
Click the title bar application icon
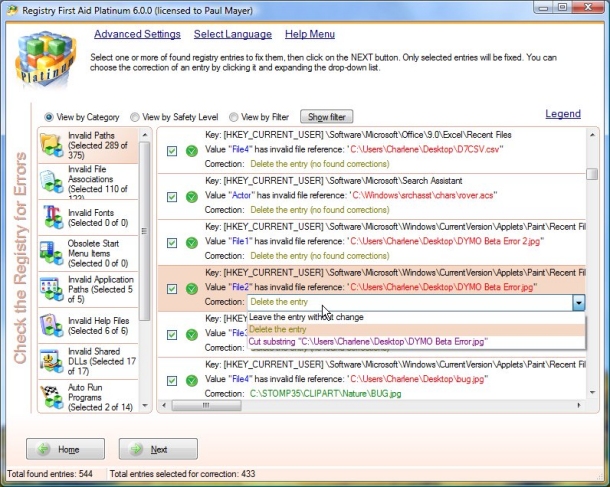click(12, 11)
